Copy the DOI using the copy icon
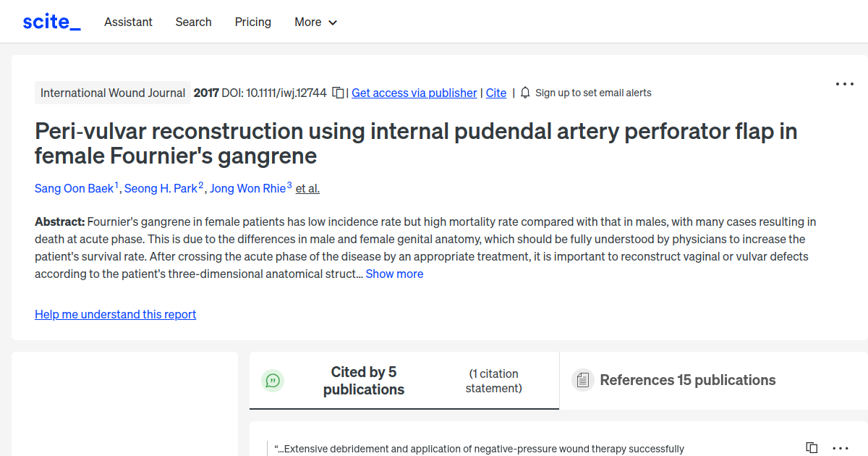 [x=337, y=93]
